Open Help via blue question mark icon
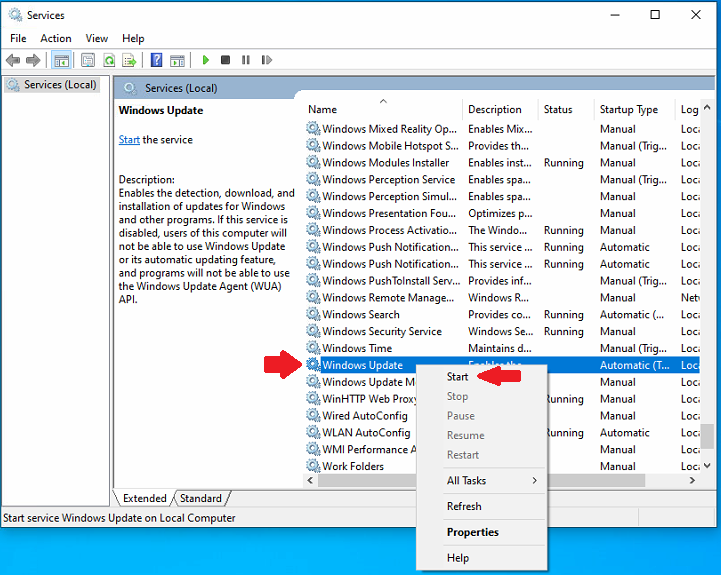Viewport: 721px width, 575px height. 156,60
